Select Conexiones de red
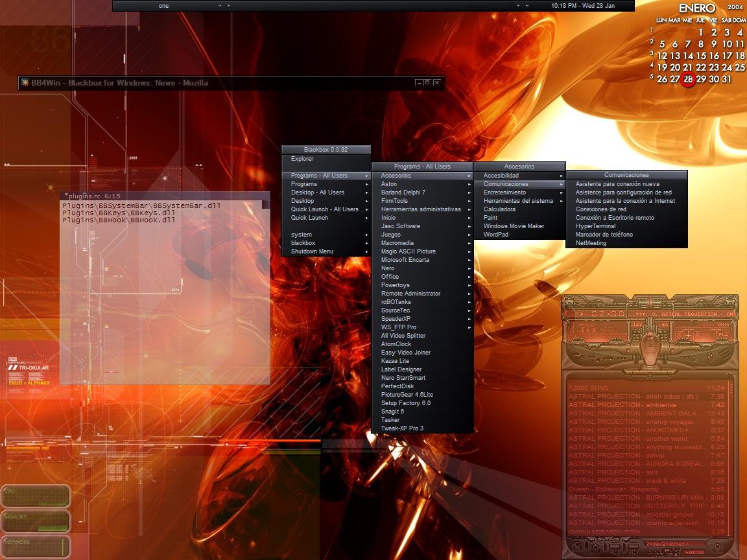The image size is (747, 560). click(x=626, y=209)
